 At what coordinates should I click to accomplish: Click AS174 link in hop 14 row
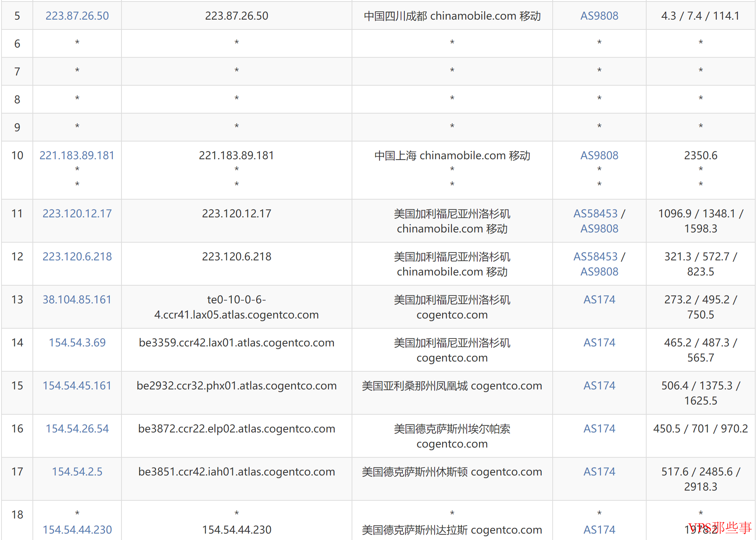tap(599, 343)
